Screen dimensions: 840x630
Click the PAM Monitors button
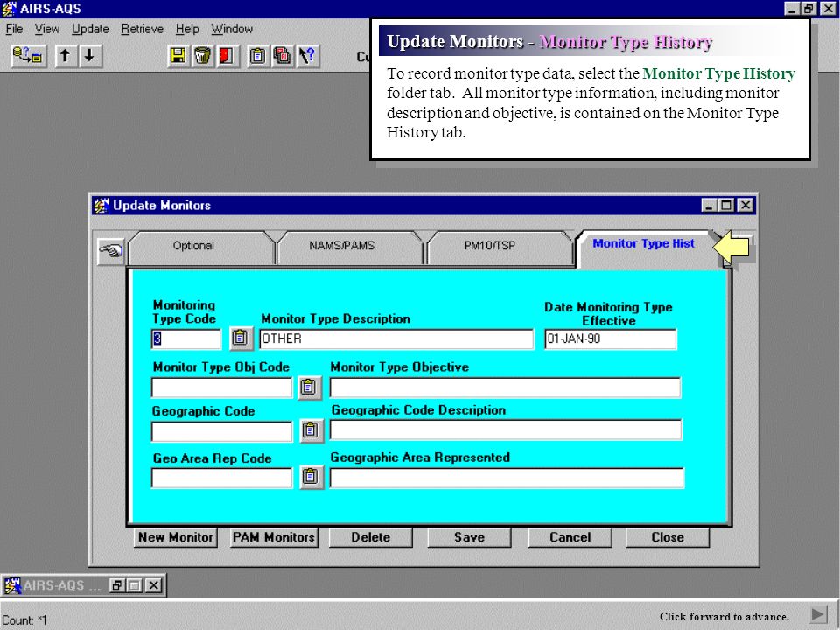tap(274, 537)
